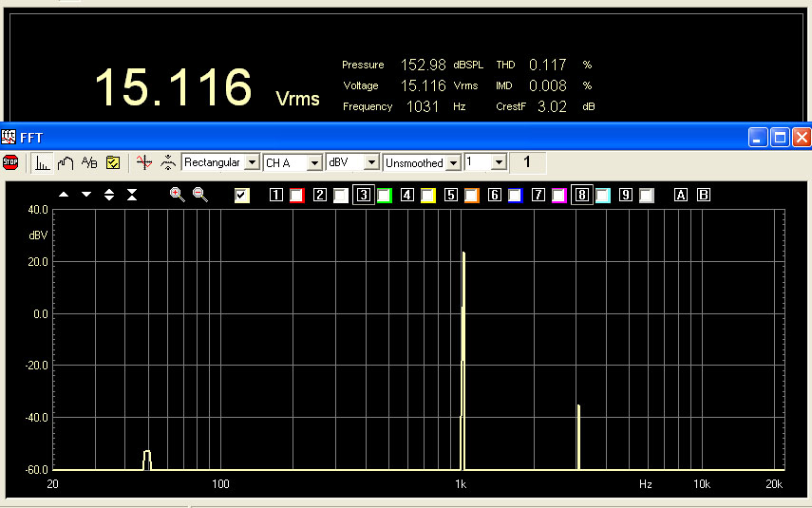Open the checklist settings icon
The width and height of the screenshot is (812, 508).
pos(112,162)
